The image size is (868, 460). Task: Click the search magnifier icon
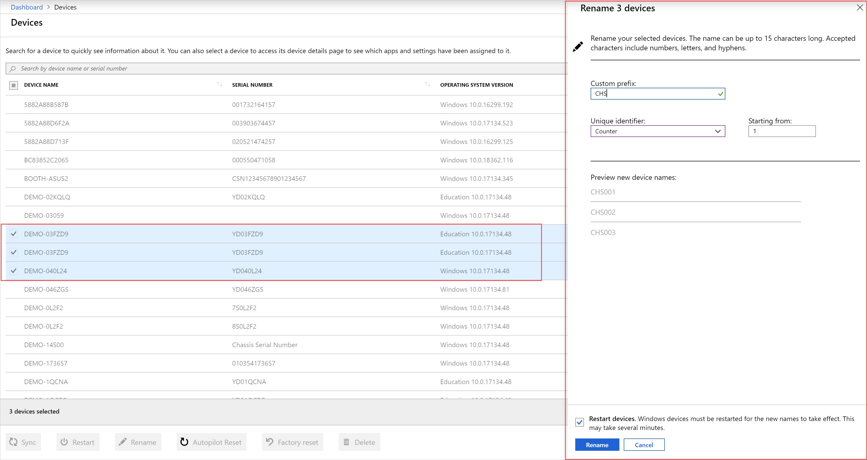pyautogui.click(x=13, y=69)
